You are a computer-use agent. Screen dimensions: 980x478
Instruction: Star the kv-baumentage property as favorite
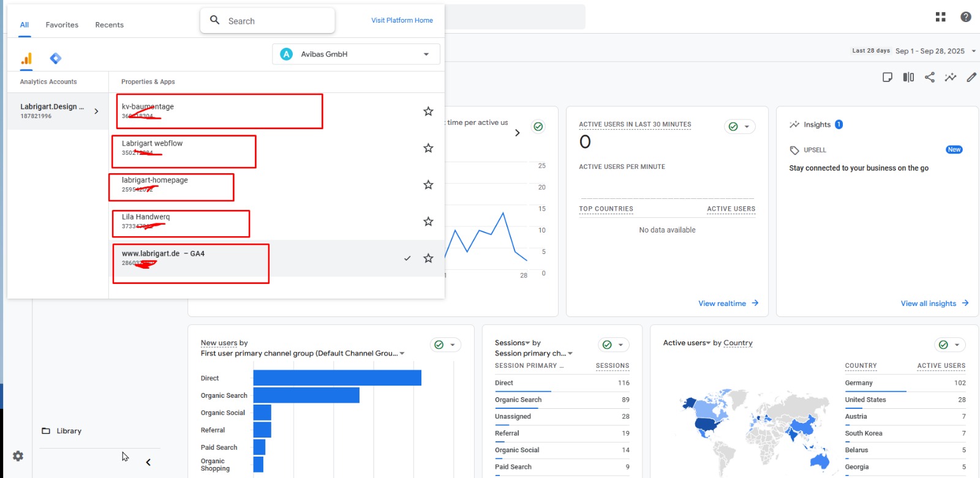coord(428,111)
